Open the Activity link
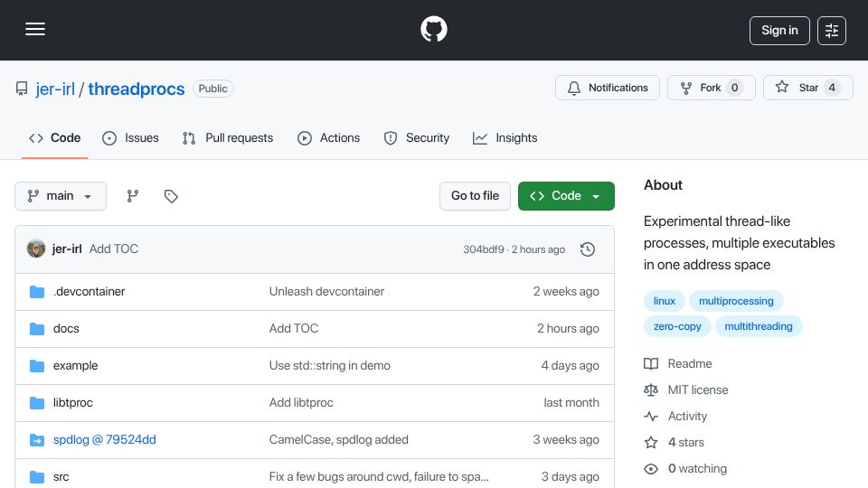This screenshot has height=488, width=868. tap(687, 416)
